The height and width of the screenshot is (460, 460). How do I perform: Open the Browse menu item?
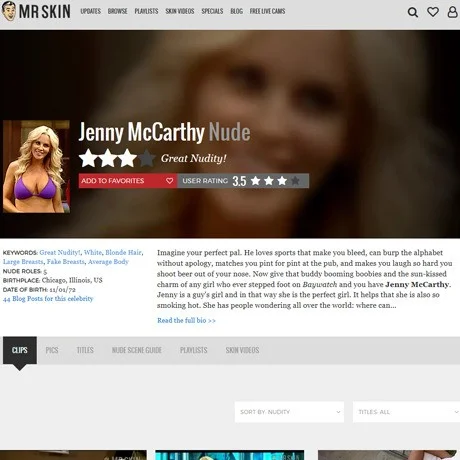pyautogui.click(x=117, y=11)
